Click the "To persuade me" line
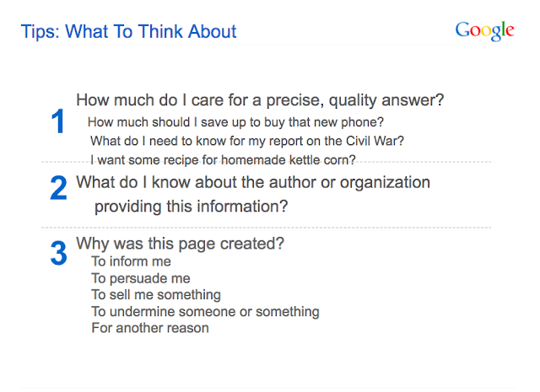540x392 pixels. (140, 278)
